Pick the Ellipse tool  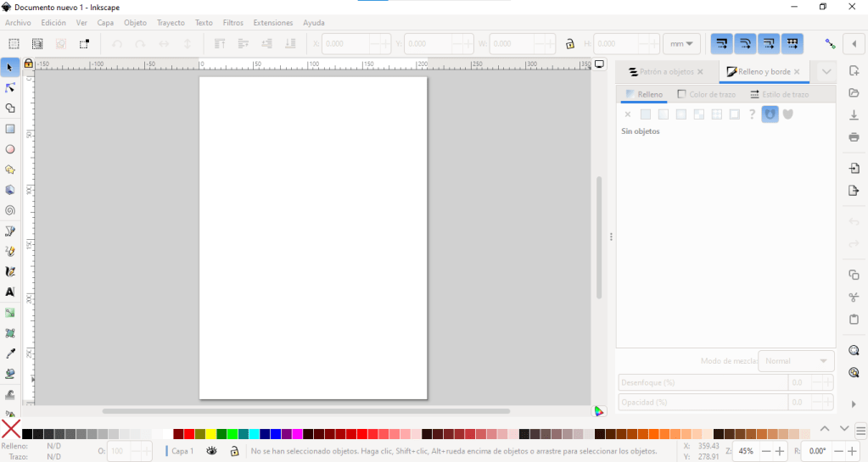pos(10,149)
